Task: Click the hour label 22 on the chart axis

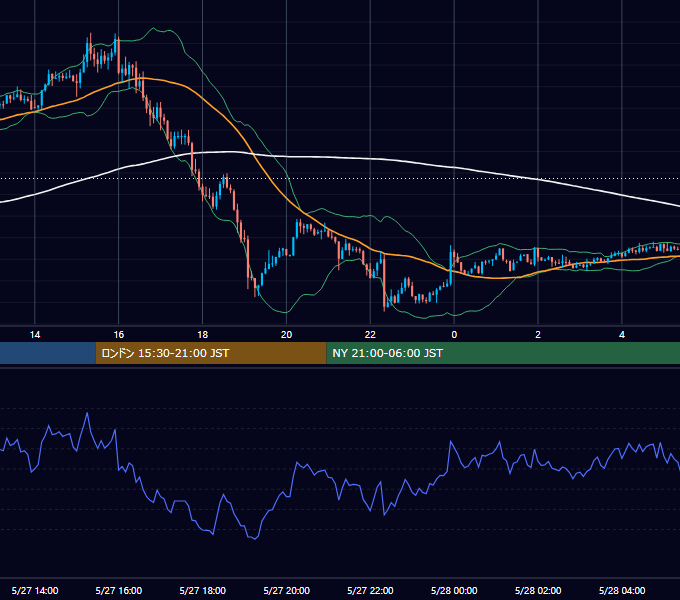Action: click(370, 335)
